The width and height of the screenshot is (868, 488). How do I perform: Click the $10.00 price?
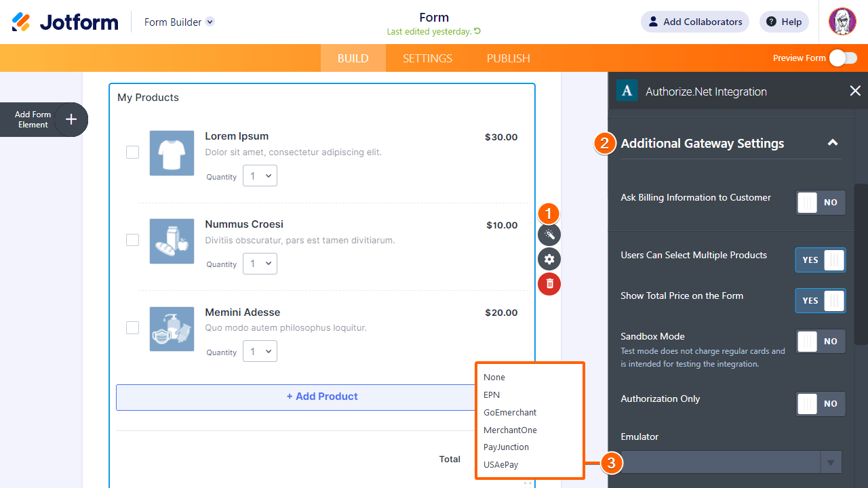(502, 225)
